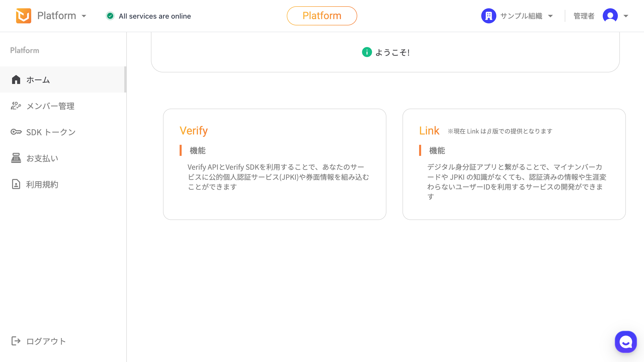Image resolution: width=644 pixels, height=362 pixels.
Task: Click the payment cash register icon
Action: pyautogui.click(x=16, y=158)
